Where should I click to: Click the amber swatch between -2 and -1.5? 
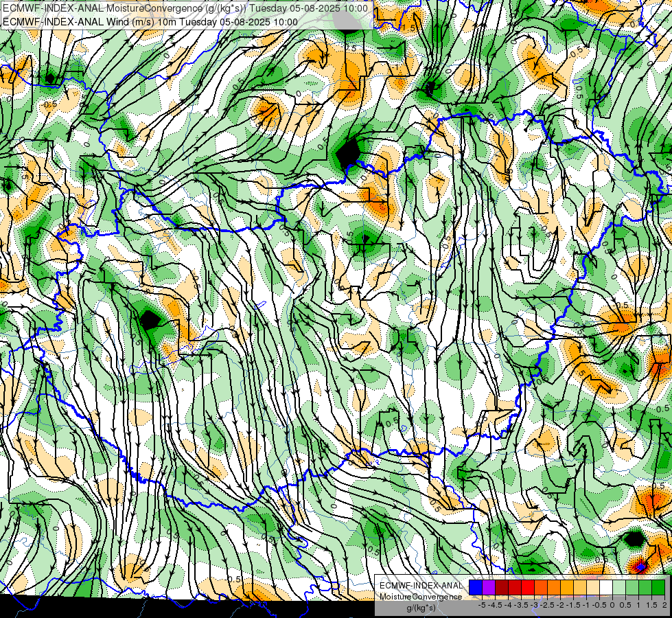(567, 588)
